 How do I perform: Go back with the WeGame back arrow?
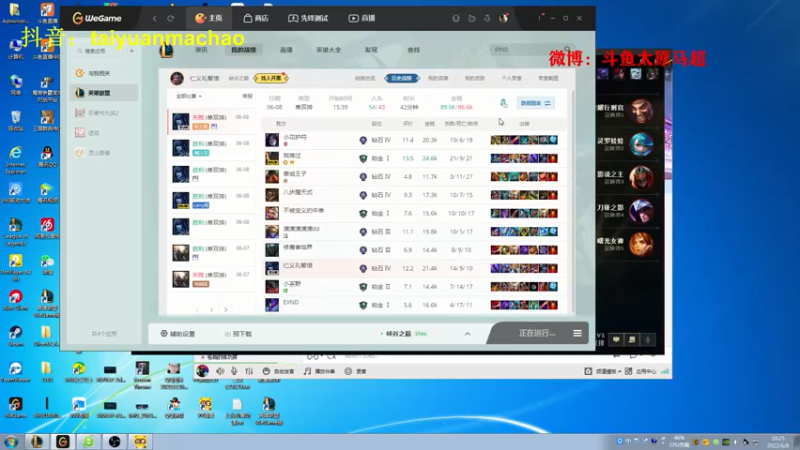(x=155, y=18)
